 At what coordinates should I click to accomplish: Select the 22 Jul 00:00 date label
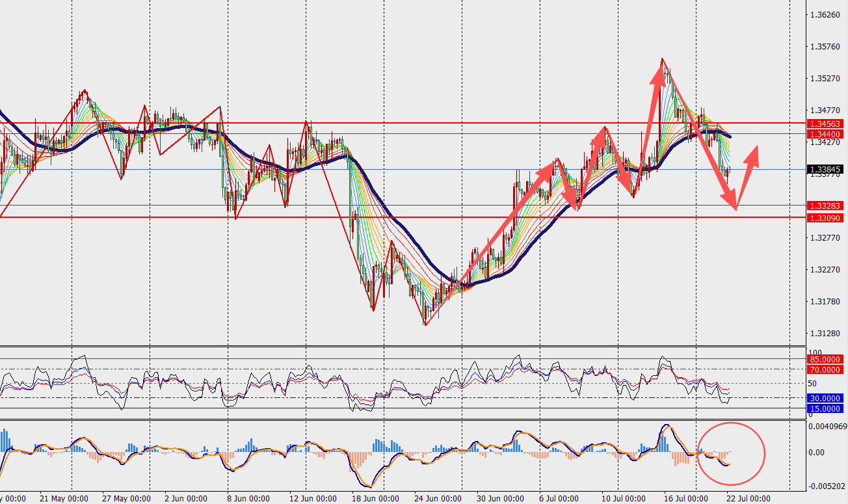click(749, 499)
